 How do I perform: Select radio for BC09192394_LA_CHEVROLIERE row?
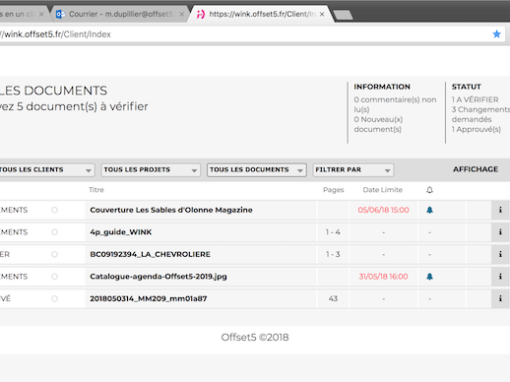(x=55, y=254)
